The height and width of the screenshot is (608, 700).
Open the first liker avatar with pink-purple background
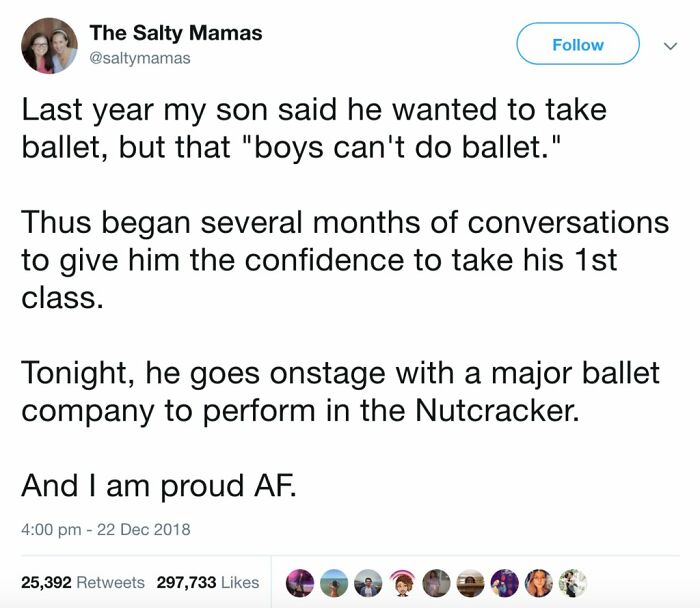click(300, 583)
